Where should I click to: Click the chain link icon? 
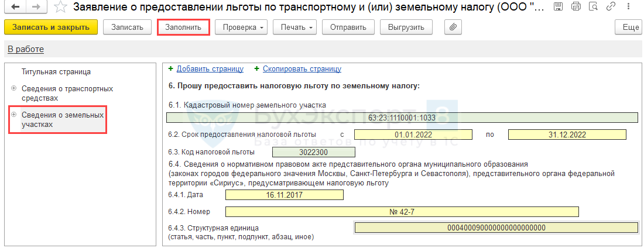point(609,8)
